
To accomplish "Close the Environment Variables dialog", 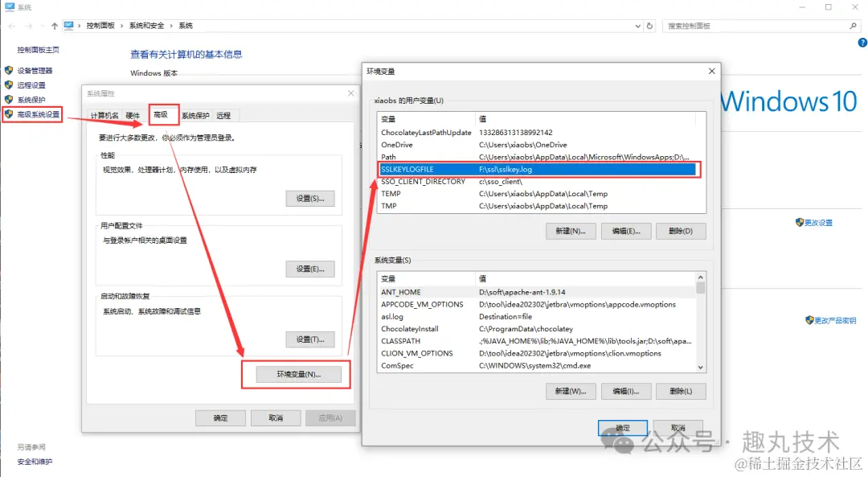I will click(712, 71).
